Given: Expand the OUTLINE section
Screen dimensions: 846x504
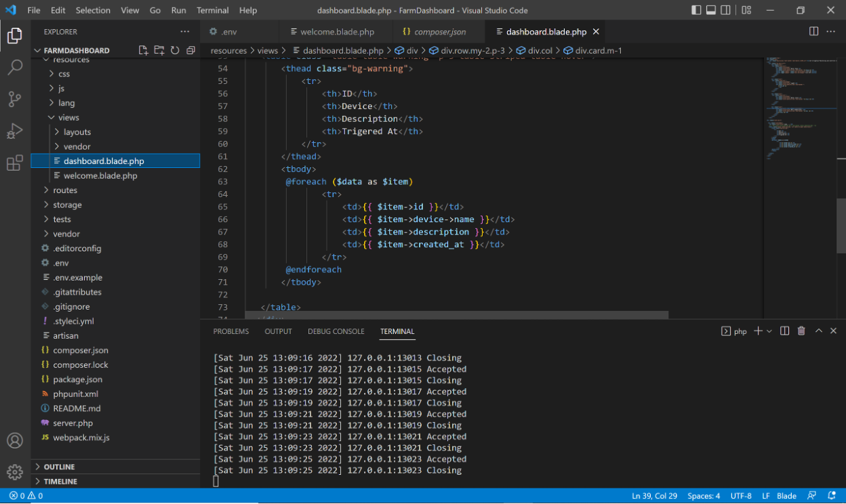Looking at the screenshot, I should click(59, 467).
